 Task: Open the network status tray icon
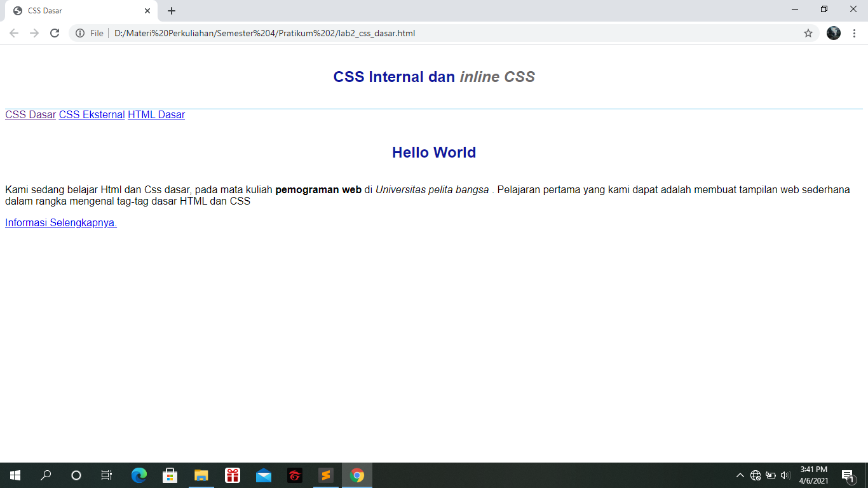(x=756, y=475)
